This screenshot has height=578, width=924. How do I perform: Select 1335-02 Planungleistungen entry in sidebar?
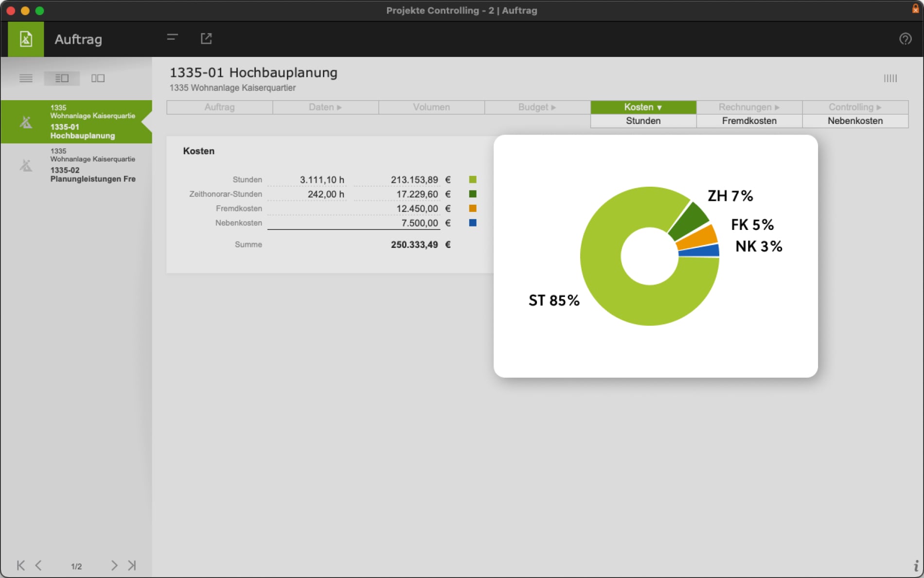pyautogui.click(x=76, y=165)
